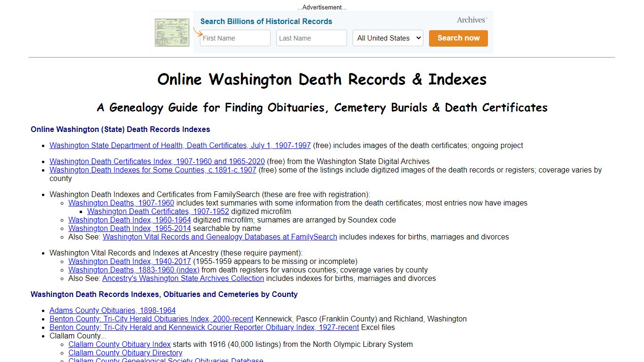Viewport: 644px width, 362px height.
Task: Focus the First Name input field
Action: tap(235, 38)
